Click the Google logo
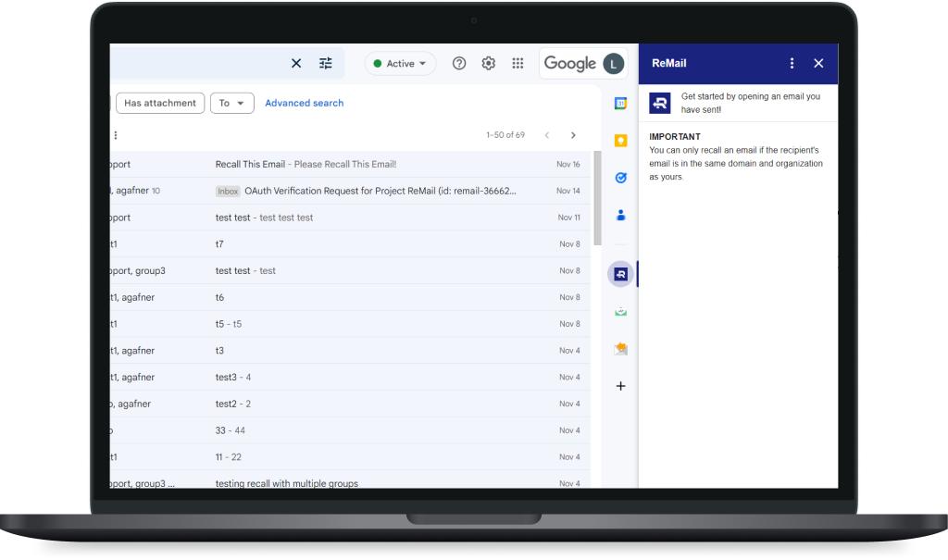The width and height of the screenshot is (948, 560). [x=570, y=64]
